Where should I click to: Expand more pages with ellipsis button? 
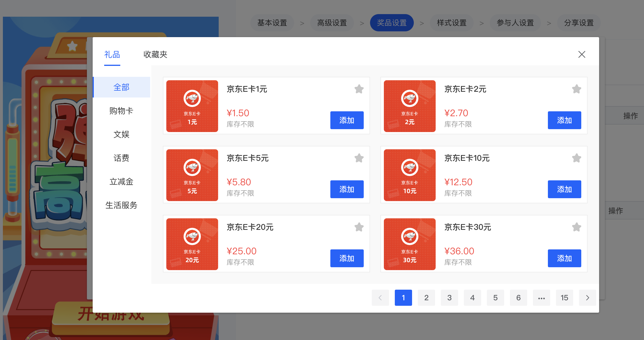(541, 298)
